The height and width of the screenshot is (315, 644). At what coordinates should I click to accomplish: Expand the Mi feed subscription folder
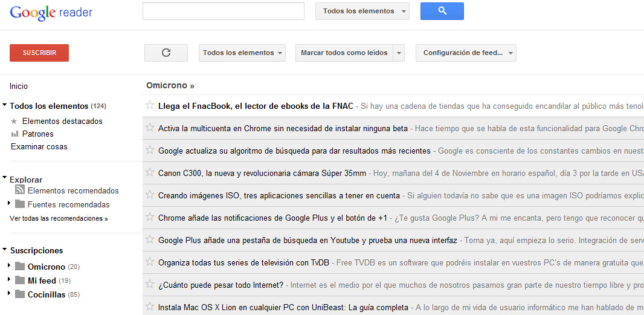pos(9,280)
